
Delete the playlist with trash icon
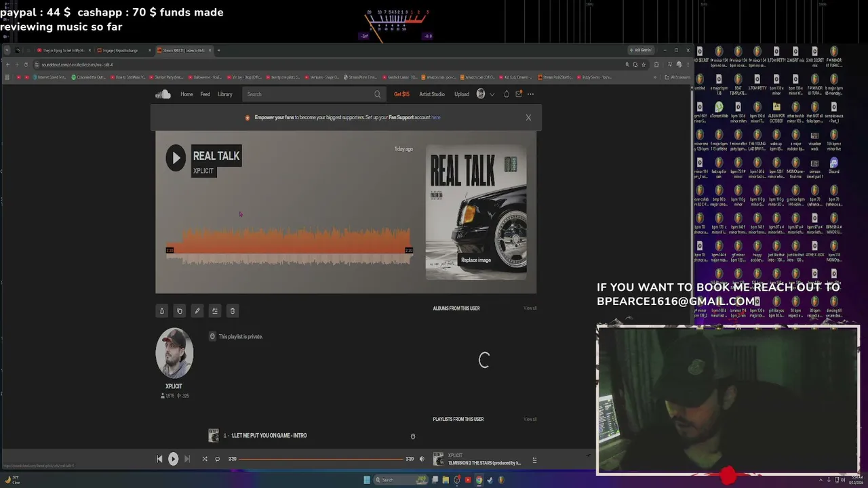coord(233,311)
